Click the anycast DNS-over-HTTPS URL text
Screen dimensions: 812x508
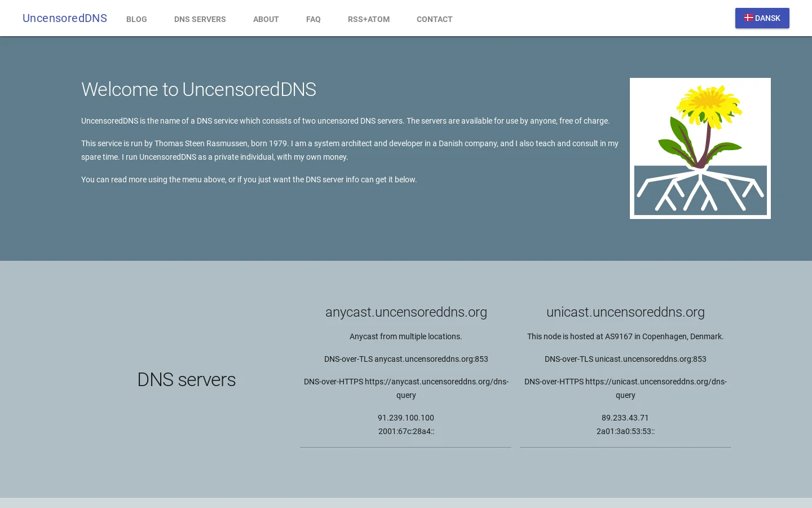(406, 388)
